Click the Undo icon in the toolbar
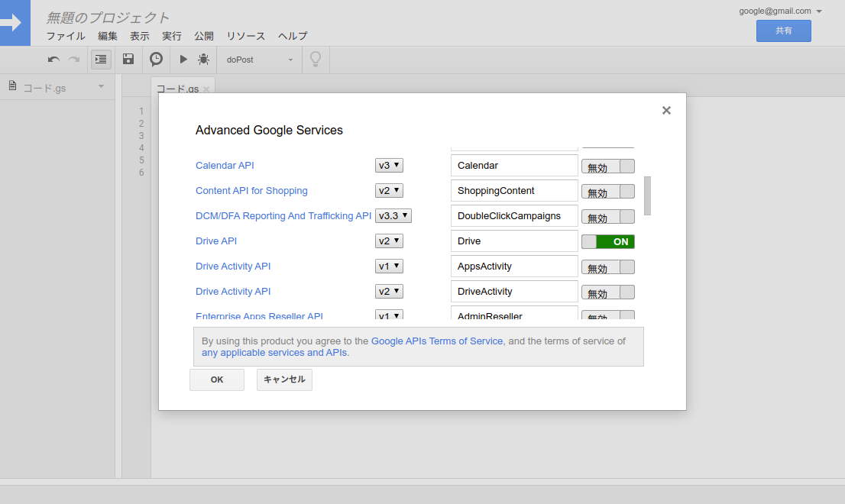The height and width of the screenshot is (504, 845). [x=52, y=59]
